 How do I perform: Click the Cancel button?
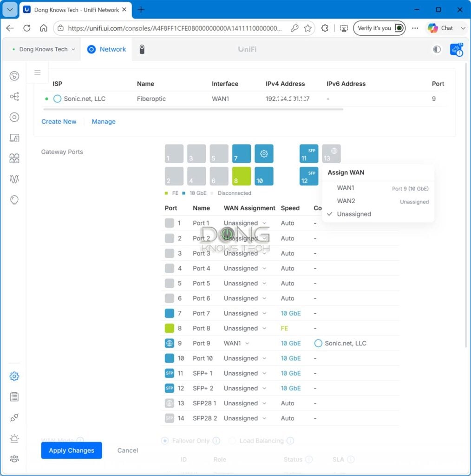point(127,450)
